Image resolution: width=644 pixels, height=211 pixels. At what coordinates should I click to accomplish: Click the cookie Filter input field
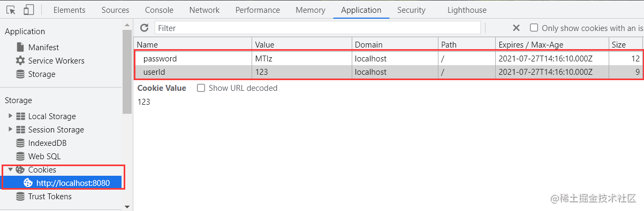pos(317,28)
